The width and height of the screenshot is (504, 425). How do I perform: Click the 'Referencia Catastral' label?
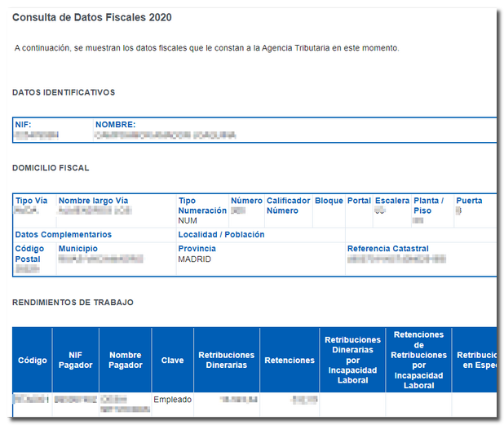pos(387,249)
